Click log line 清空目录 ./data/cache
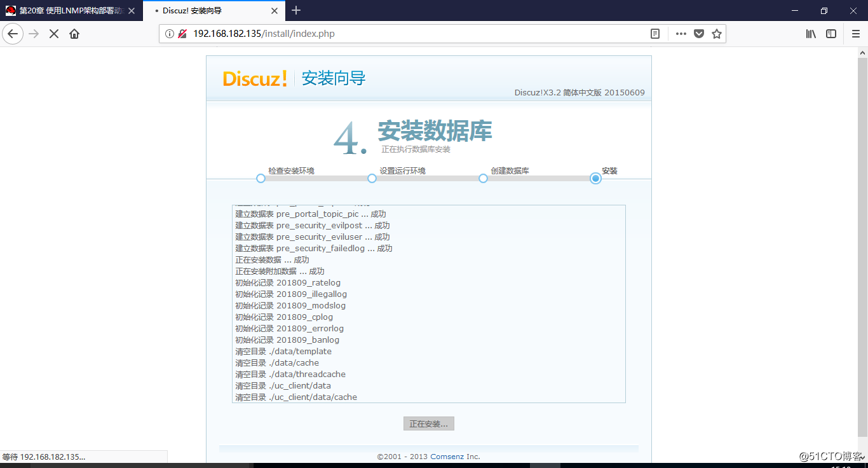Image resolution: width=868 pixels, height=468 pixels. pyautogui.click(x=277, y=363)
